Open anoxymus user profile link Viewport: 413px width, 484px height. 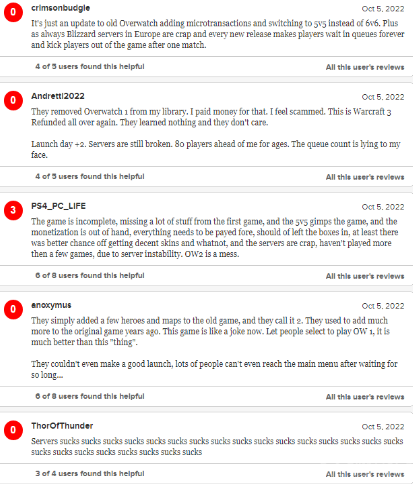pyautogui.click(x=51, y=305)
